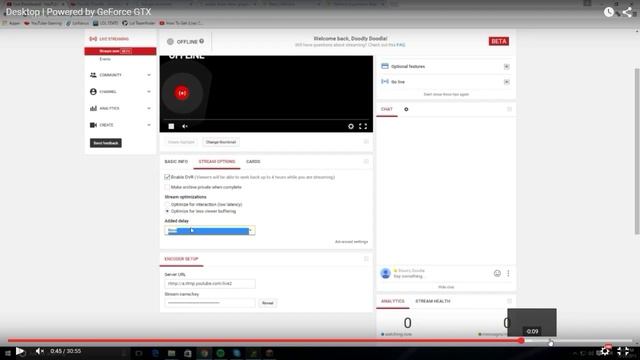Click Change thumbnail button
Screen dimensions: 640x360
tap(221, 142)
